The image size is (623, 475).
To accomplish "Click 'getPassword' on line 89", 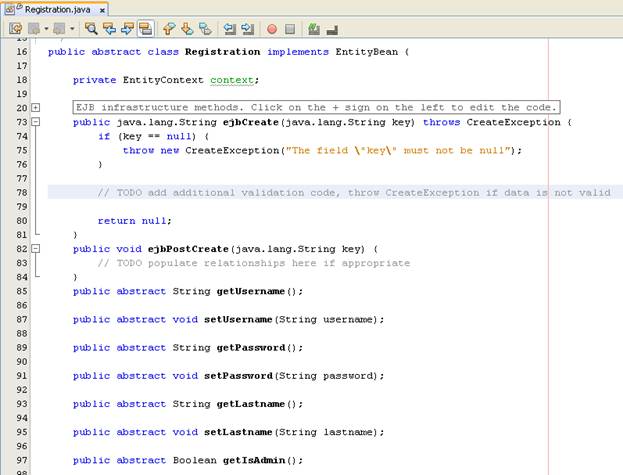I will click(x=251, y=348).
